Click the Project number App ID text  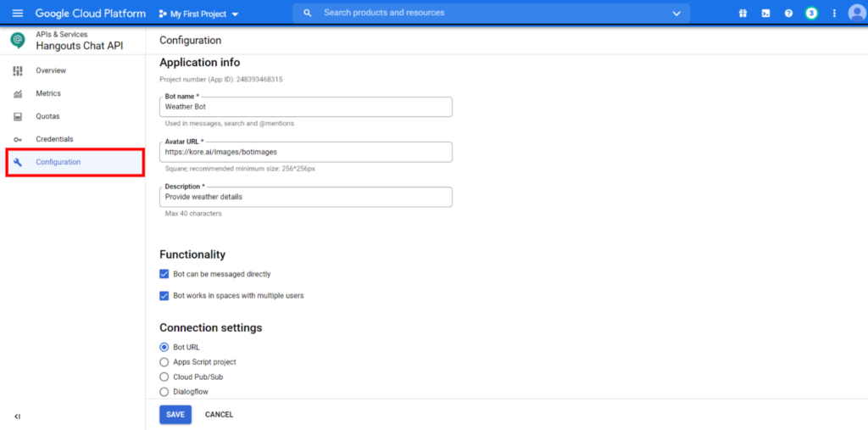click(x=221, y=79)
